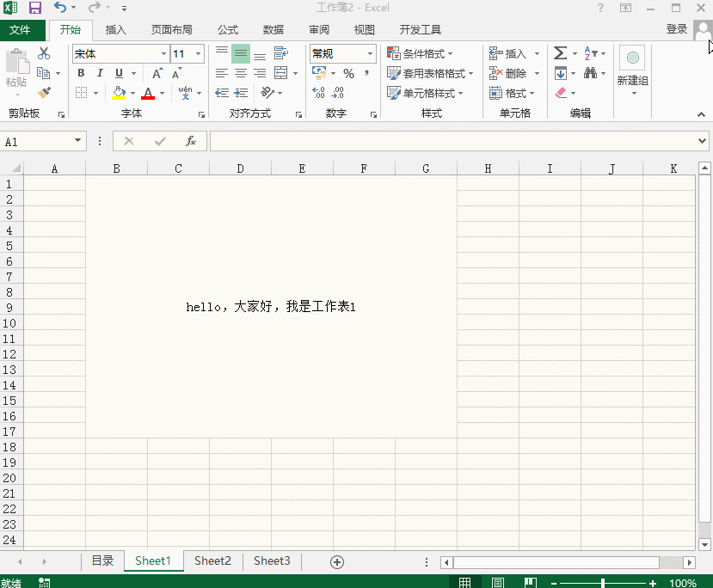This screenshot has height=588, width=713.
Task: Undo the last action
Action: tap(59, 7)
